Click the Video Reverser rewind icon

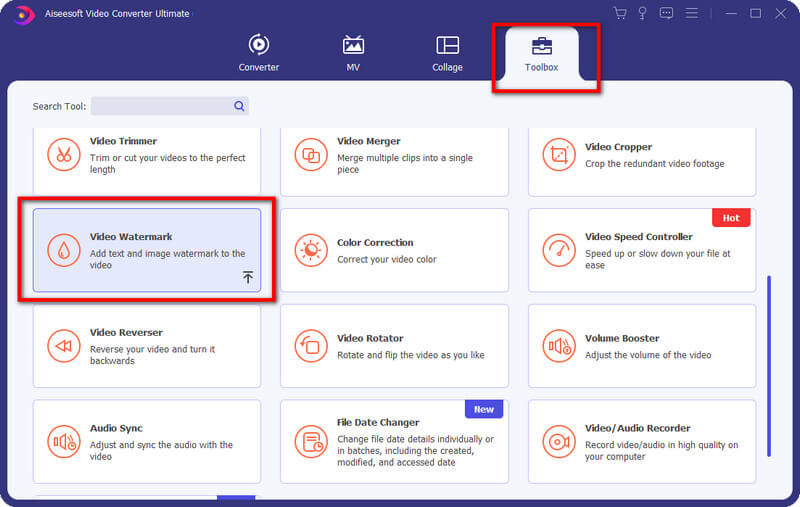[64, 346]
